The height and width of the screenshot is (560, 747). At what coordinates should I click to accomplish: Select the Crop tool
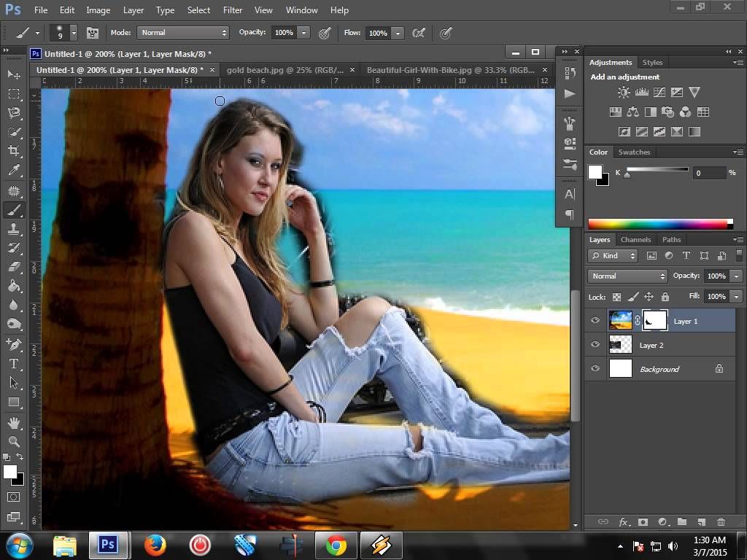coord(14,151)
